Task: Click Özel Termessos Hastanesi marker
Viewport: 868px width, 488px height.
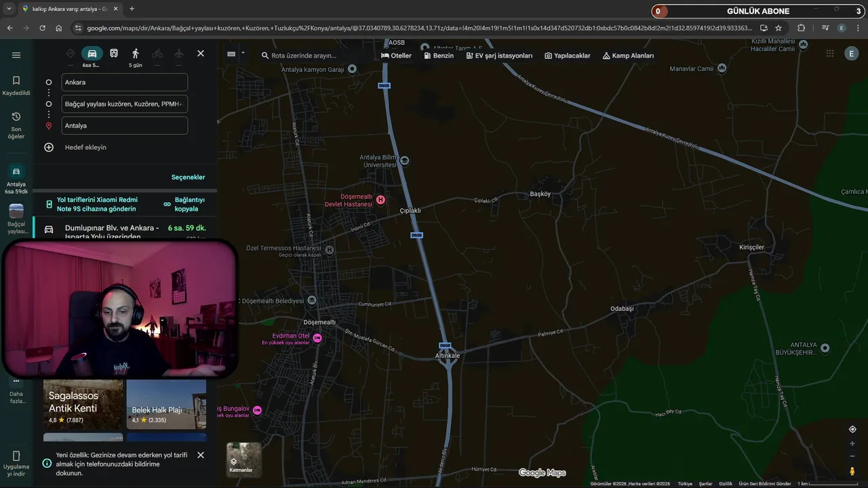Action: (330, 249)
